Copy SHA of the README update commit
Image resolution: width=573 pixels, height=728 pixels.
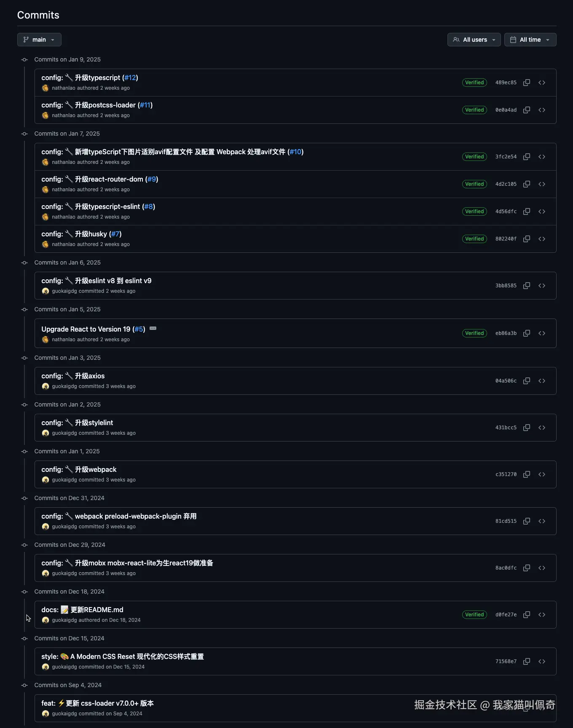point(526,615)
